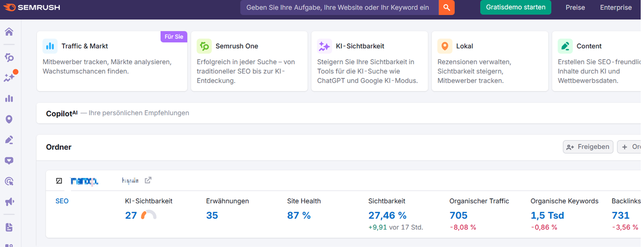Click the Erwähnungen label

(228, 201)
